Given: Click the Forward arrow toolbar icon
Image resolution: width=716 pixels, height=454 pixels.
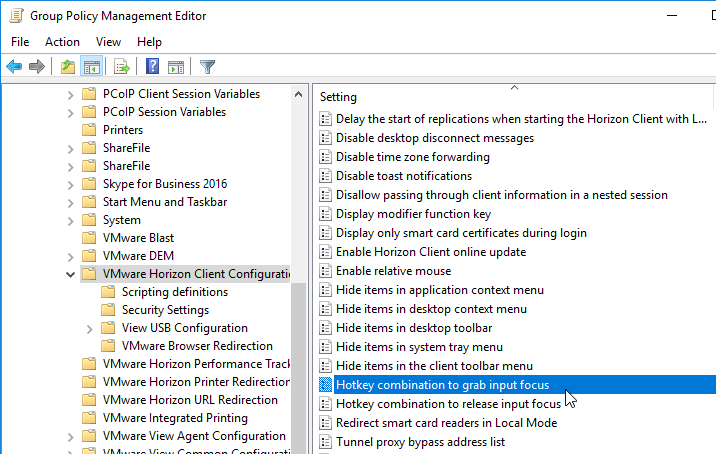Looking at the screenshot, I should click(x=37, y=67).
